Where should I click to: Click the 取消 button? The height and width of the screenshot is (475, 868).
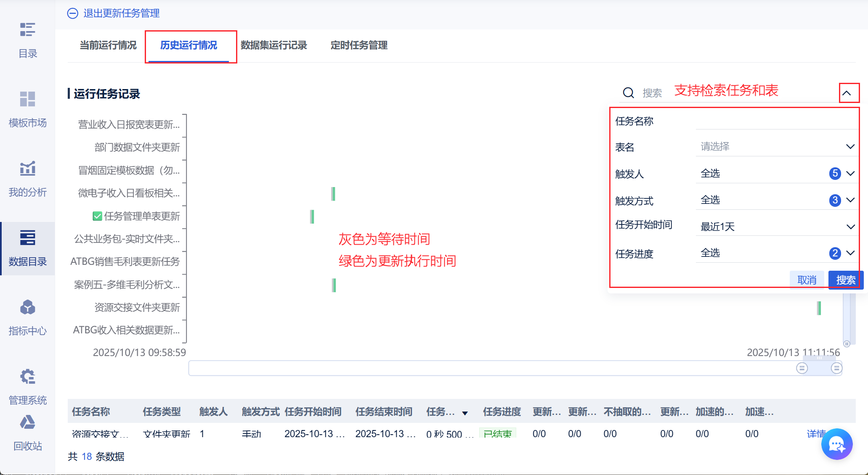click(x=807, y=280)
